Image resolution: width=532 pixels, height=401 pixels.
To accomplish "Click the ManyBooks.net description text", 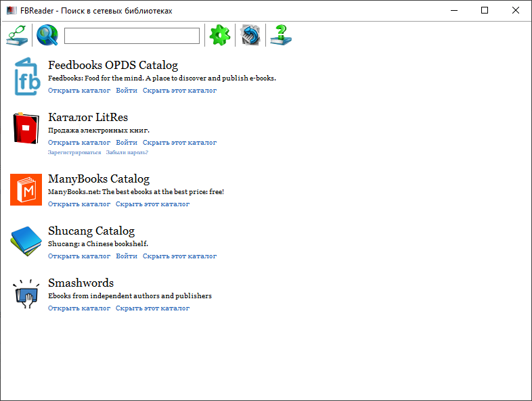I will click(136, 191).
